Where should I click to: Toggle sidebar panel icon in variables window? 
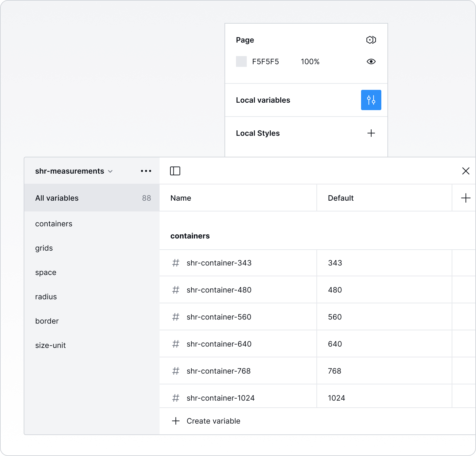click(175, 171)
